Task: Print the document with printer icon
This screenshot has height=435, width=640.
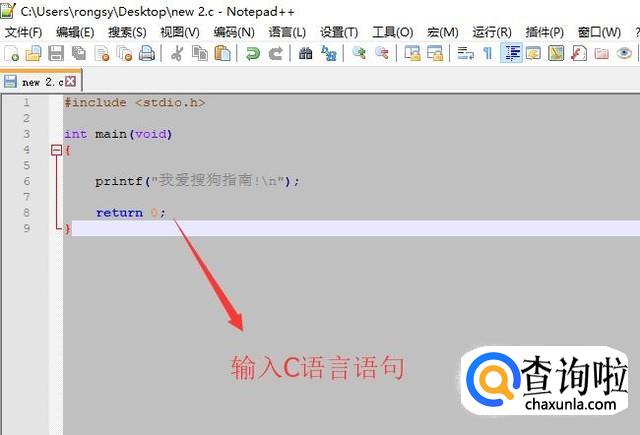Action: click(x=147, y=53)
